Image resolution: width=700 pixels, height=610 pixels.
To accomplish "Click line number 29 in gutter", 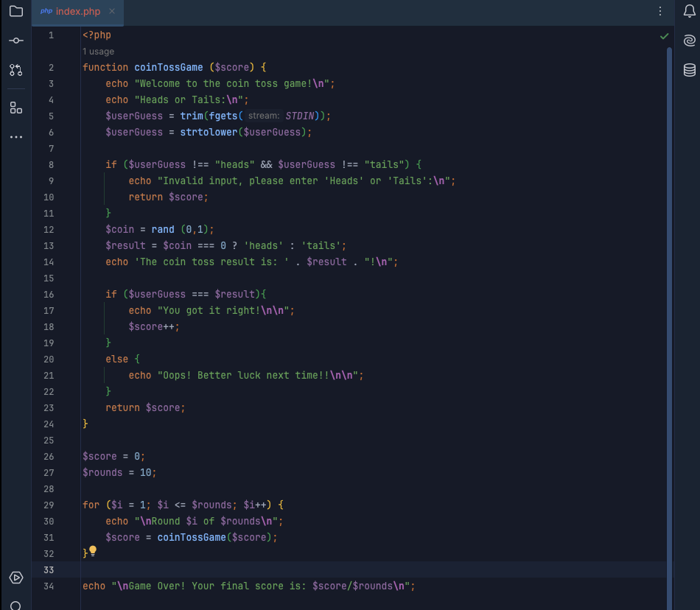I will (49, 505).
